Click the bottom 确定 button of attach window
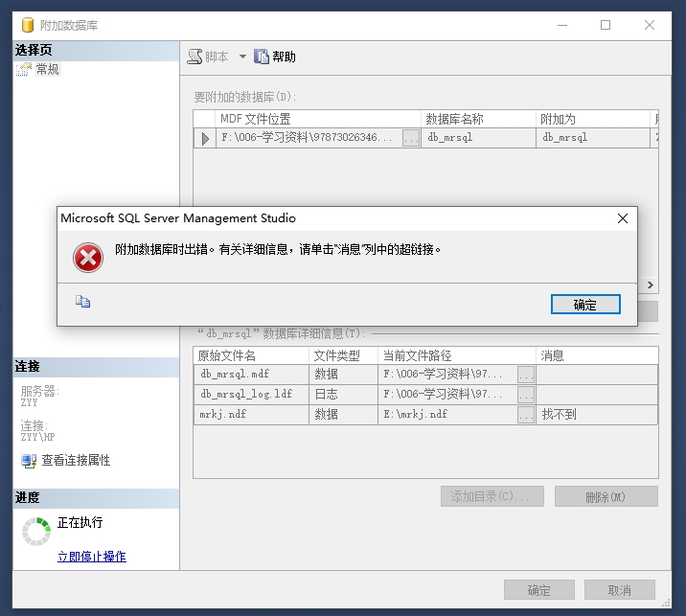Viewport: 686px width, 616px height. tap(539, 590)
